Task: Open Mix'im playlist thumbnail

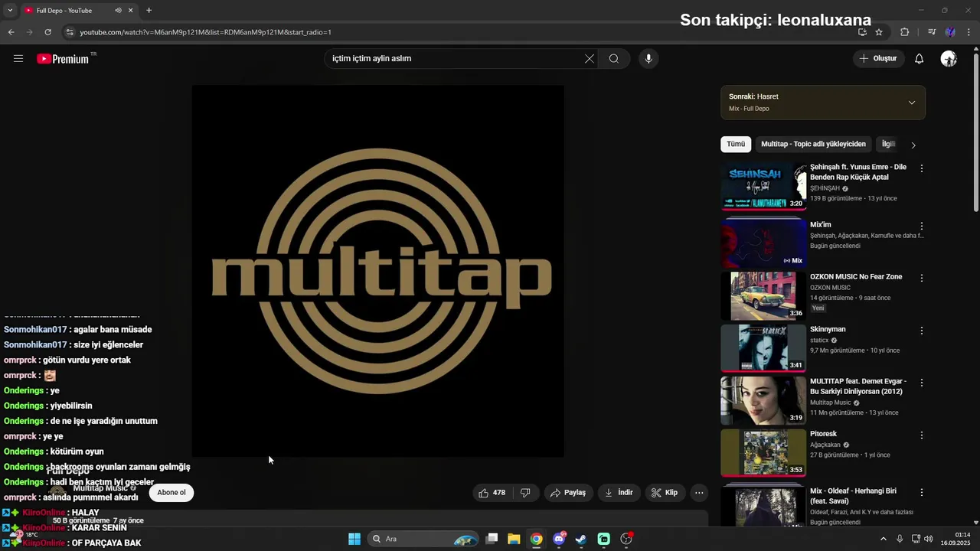Action: 763,243
